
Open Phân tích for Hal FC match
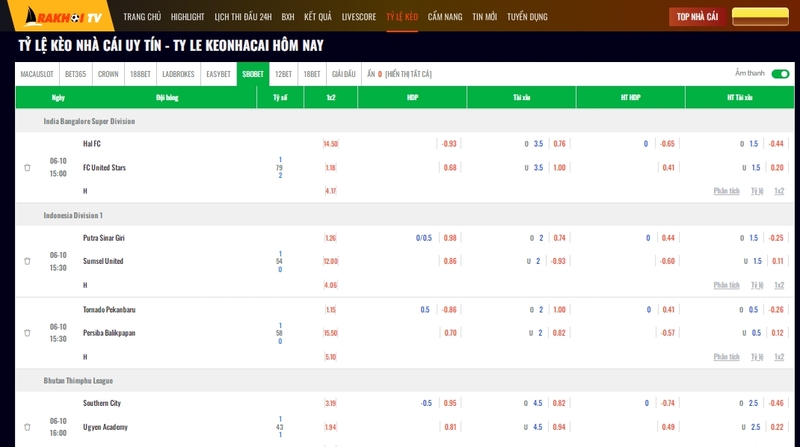[x=727, y=190]
